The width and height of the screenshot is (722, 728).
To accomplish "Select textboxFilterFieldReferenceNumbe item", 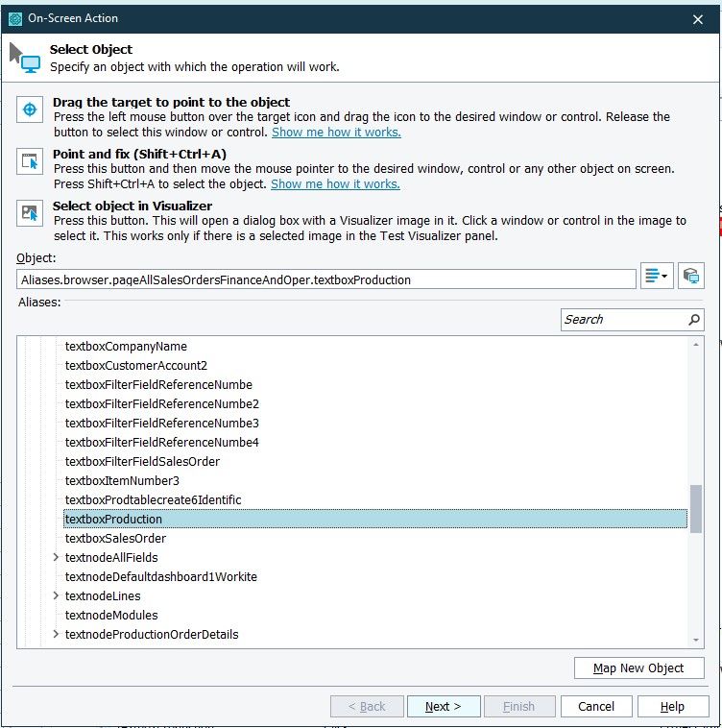I will (158, 385).
